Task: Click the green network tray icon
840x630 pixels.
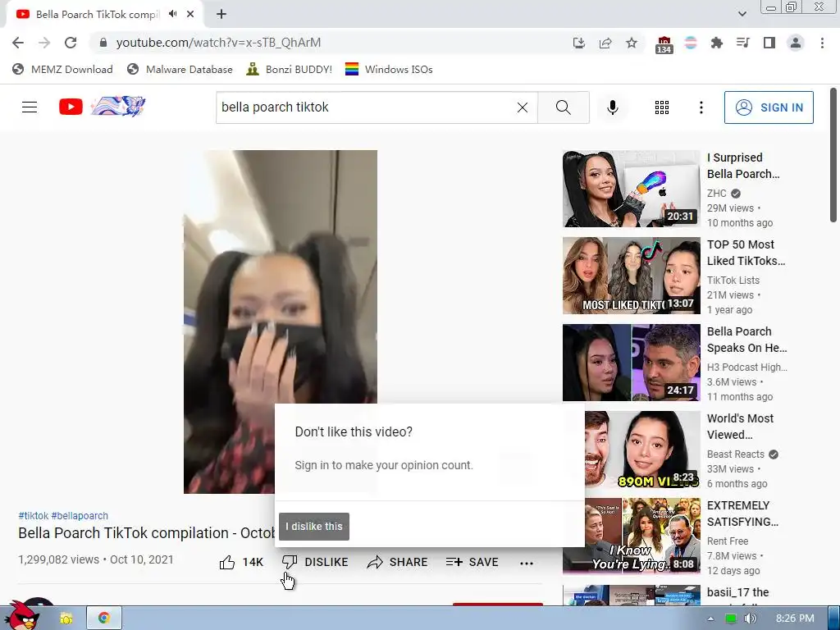Action: point(730,619)
